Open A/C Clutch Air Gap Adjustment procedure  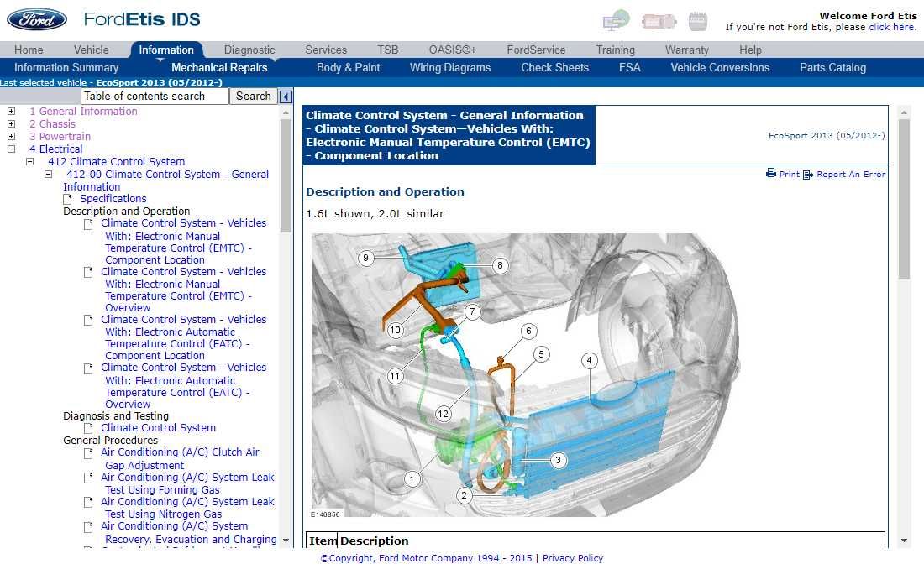tap(180, 459)
